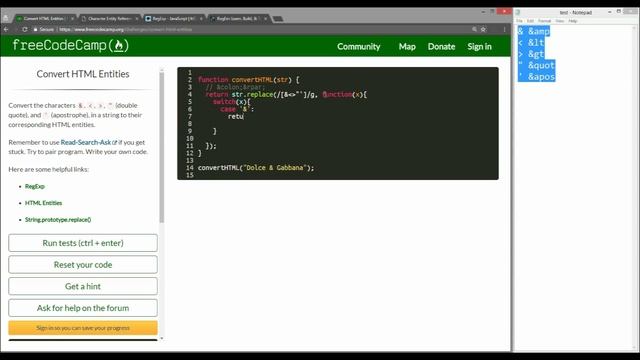
Task: Close the RegExp JavaScript tab
Action: tap(201, 19)
